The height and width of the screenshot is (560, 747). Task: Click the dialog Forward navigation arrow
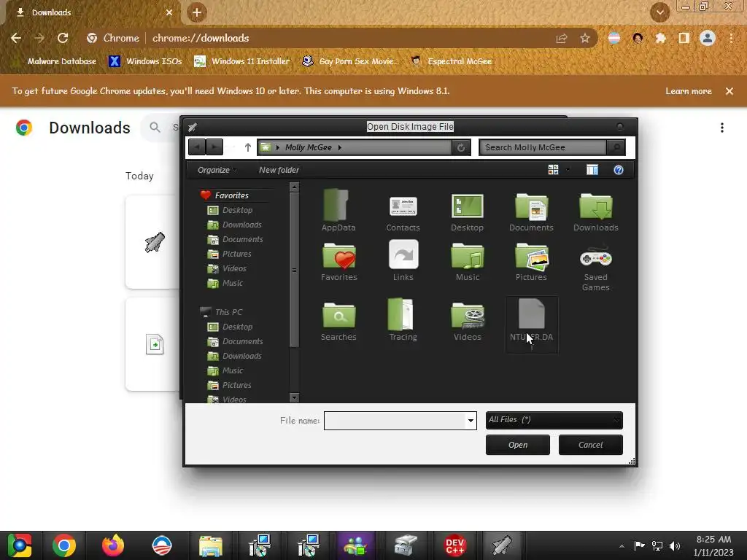[x=214, y=147]
